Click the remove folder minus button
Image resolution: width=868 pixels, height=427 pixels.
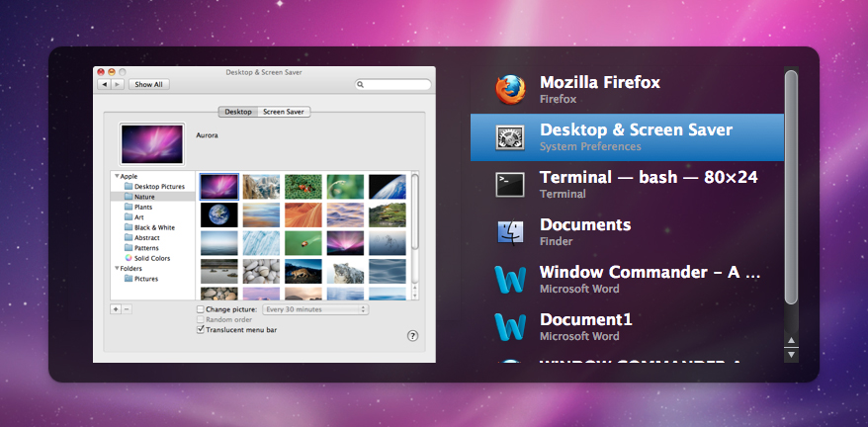coord(127,309)
